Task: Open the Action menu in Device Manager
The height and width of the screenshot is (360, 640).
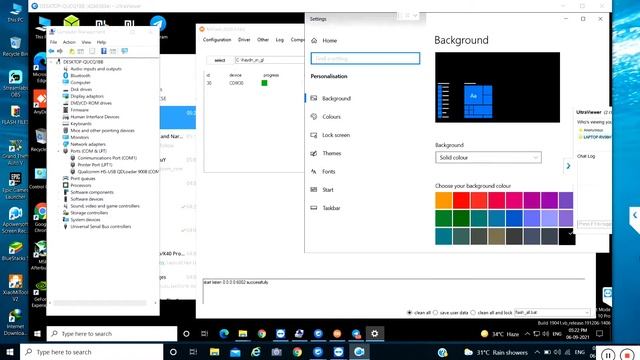Action: pyautogui.click(x=69, y=42)
